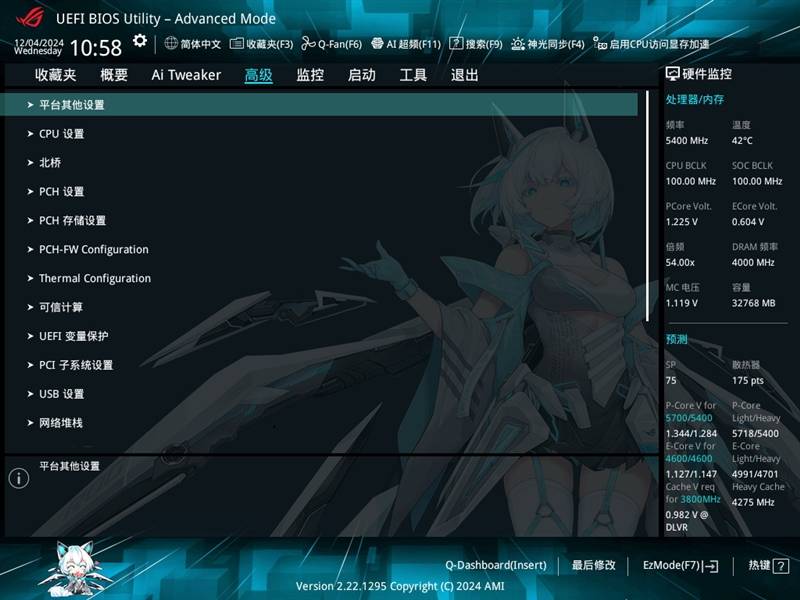Click 启用CPU访问显存加速 Resizable BAR icon
Screen dimensions: 800x600
coord(599,44)
